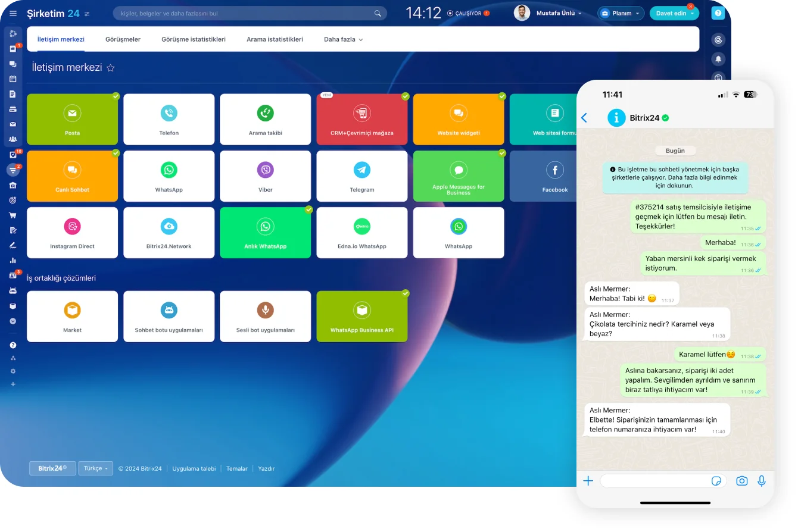Tap the message input field in phone
Image resolution: width=798 pixels, height=532 pixels.
tap(663, 481)
